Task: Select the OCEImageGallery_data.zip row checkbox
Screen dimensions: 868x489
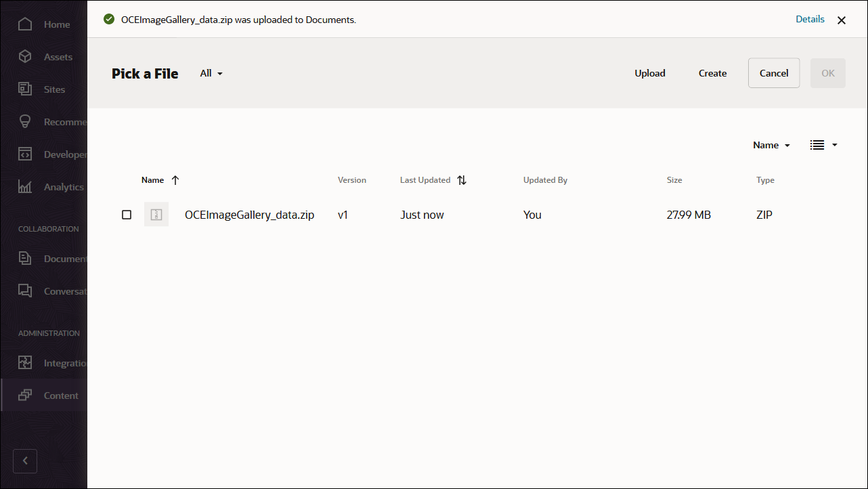Action: click(126, 214)
